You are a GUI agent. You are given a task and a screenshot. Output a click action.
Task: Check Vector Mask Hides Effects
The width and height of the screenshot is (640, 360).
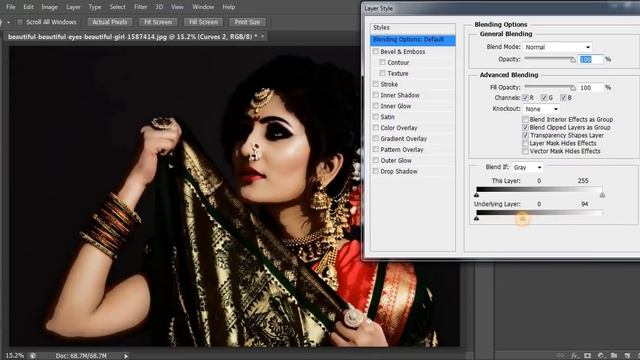click(x=525, y=151)
